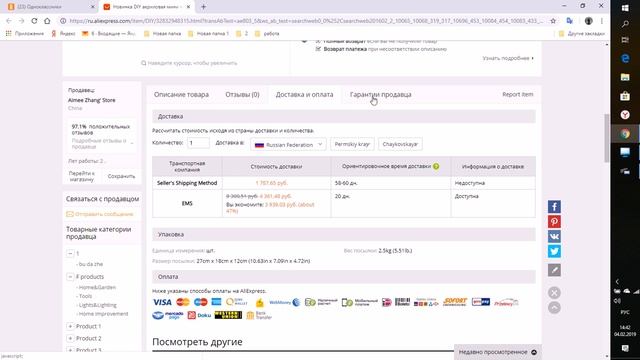Click 'Узнать подробнее' link
Image resolution: width=640 pixels, height=360 pixels.
click(508, 58)
